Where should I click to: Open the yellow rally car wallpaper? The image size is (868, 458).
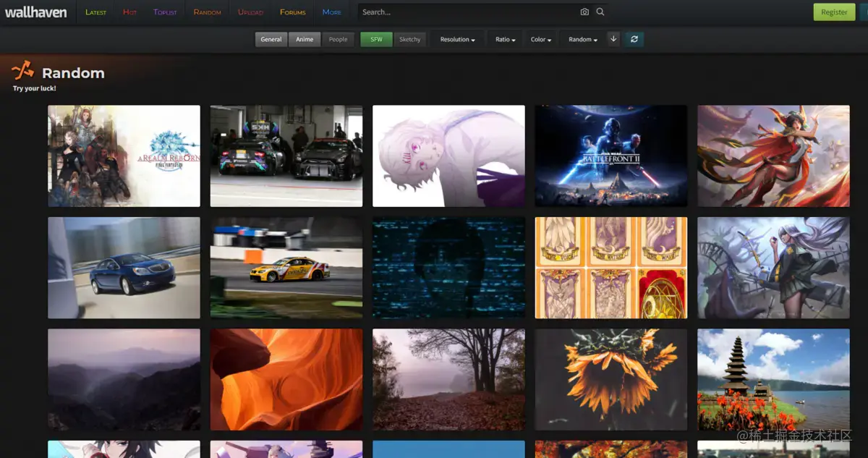[x=286, y=268]
